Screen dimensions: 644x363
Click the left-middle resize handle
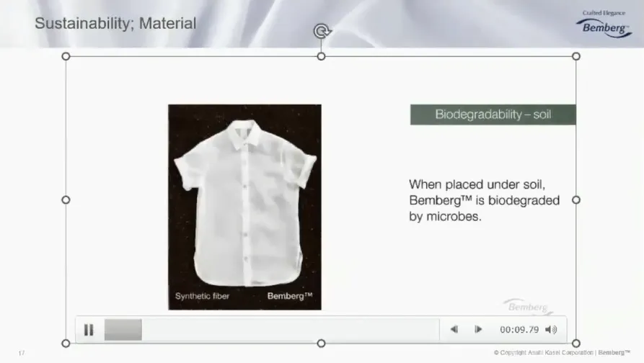coord(66,200)
